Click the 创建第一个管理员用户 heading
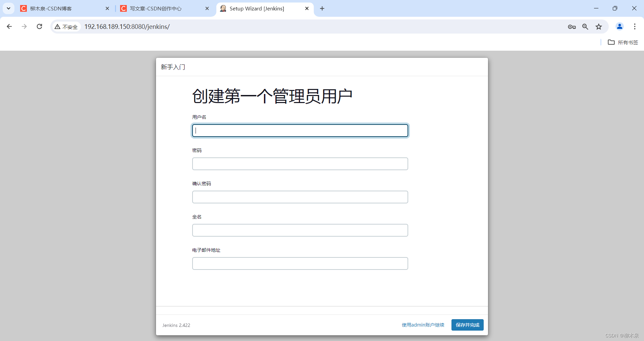This screenshot has width=644, height=341. [272, 96]
